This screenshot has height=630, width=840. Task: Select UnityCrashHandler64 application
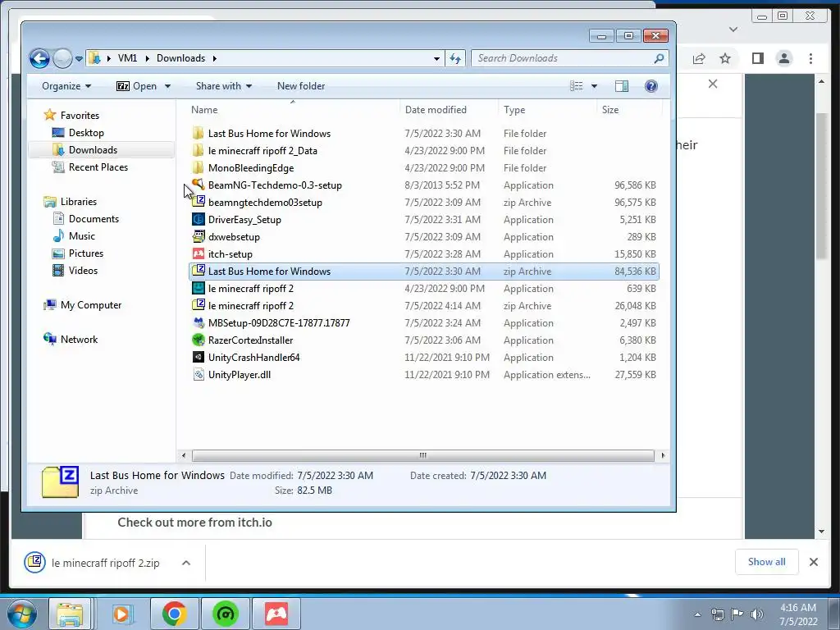click(424, 358)
